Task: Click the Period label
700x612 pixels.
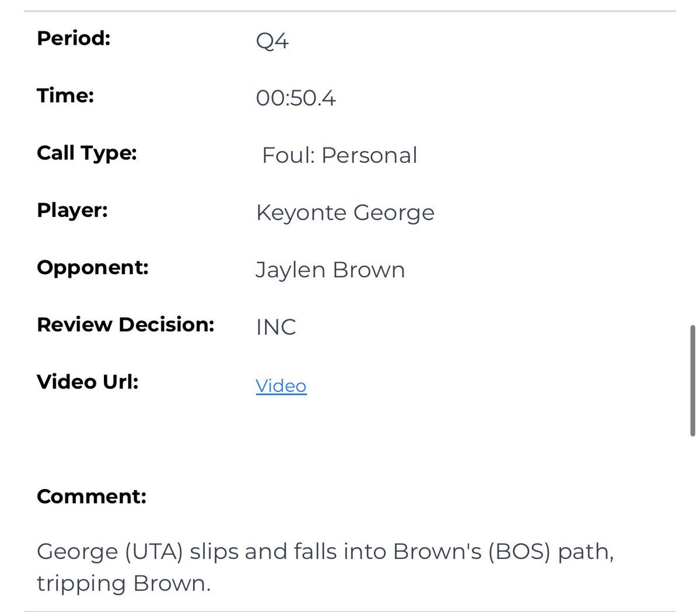Action: (x=73, y=39)
